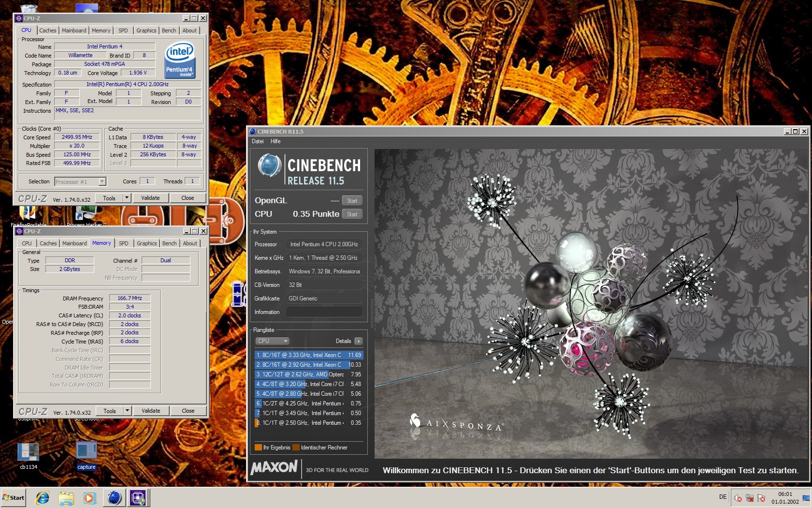Open Tools dropdown arrow in the top CPU-Z window
812x508 pixels.
pos(127,198)
